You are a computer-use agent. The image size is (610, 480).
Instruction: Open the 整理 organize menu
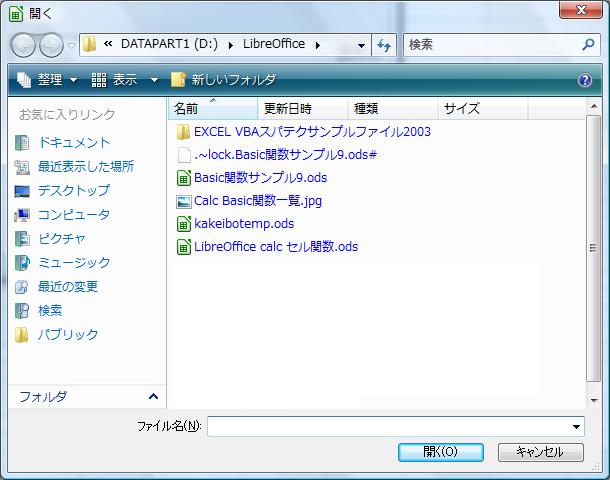pyautogui.click(x=47, y=80)
